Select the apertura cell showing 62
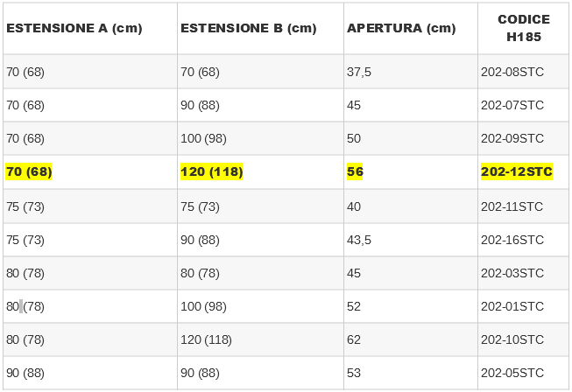Viewport: 572px width, 392px height. point(354,339)
